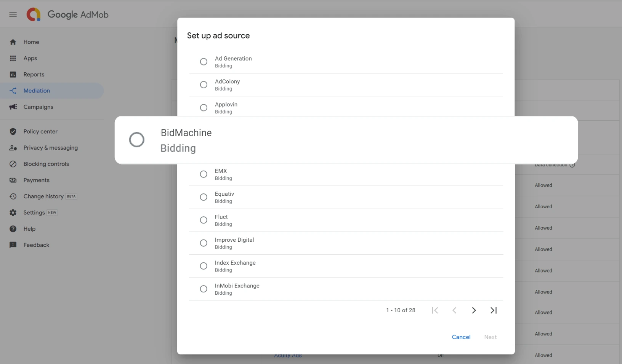The width and height of the screenshot is (622, 364).
Task: Open Reports in the sidebar
Action: [x=52, y=75]
